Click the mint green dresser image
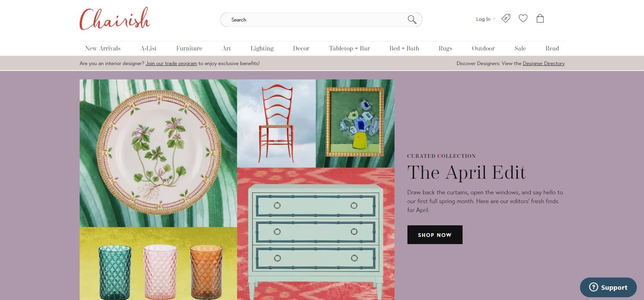The image size is (644, 300). [x=316, y=239]
